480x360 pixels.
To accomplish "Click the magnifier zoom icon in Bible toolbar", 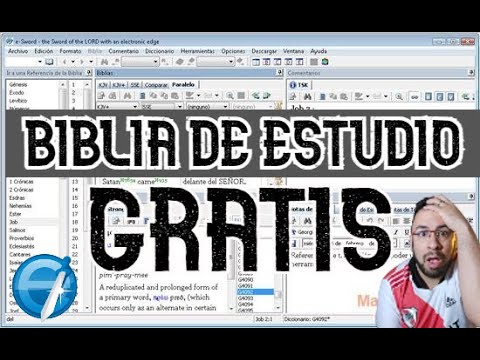I will point(230,96).
